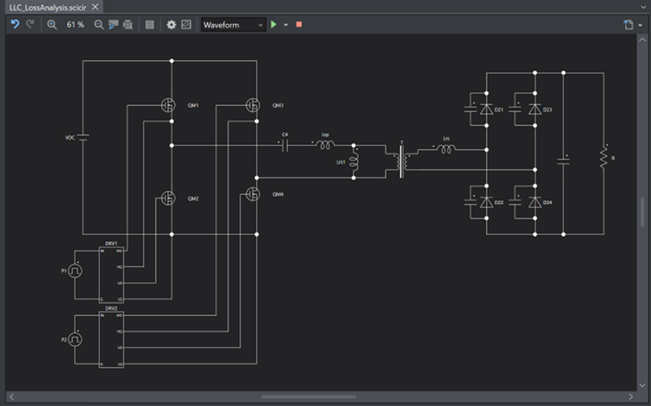
Task: Click the document export icon at top right
Action: pyautogui.click(x=628, y=24)
